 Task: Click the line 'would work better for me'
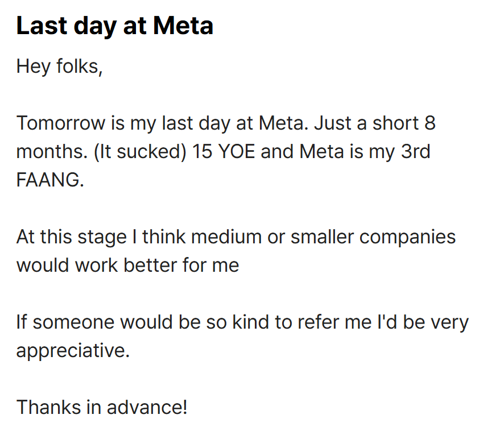(127, 266)
